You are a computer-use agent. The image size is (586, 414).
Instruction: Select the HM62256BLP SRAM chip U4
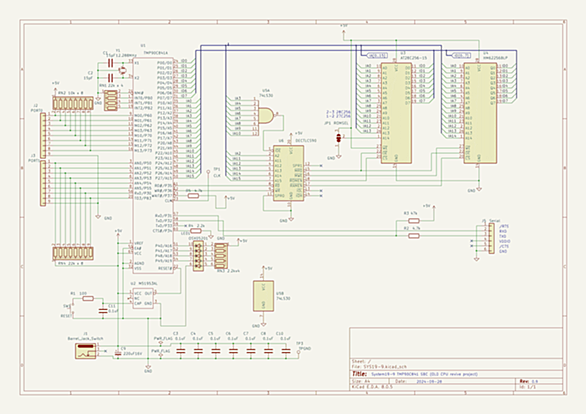click(480, 113)
